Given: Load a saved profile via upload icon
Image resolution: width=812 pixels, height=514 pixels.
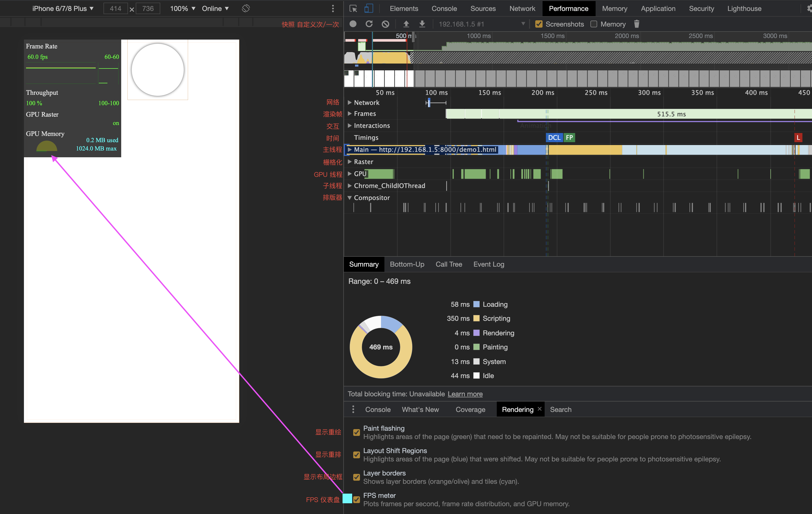Looking at the screenshot, I should point(406,24).
